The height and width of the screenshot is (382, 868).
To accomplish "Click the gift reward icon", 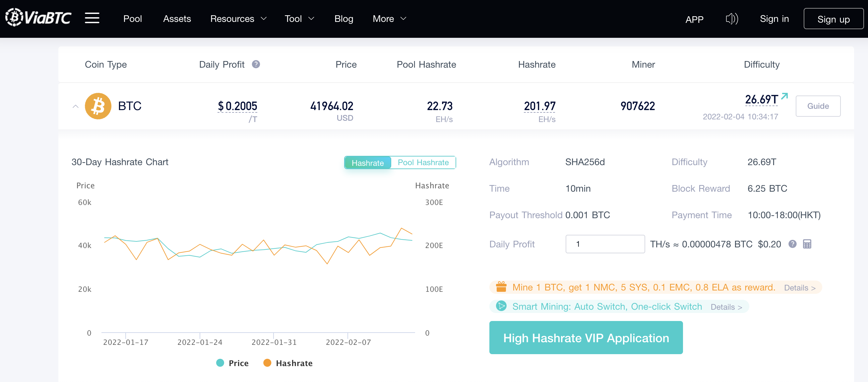I will (501, 287).
